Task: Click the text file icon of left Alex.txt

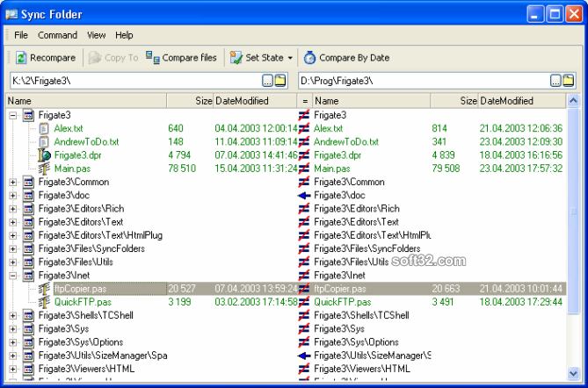Action: 44,128
